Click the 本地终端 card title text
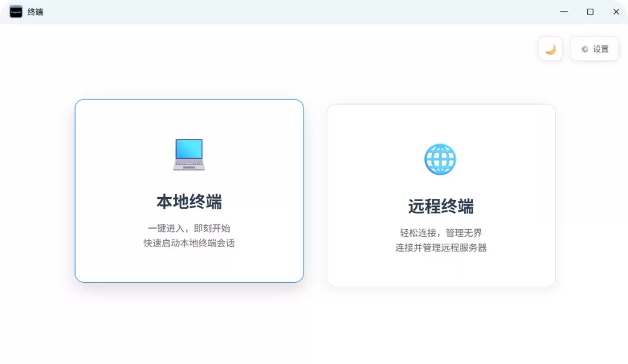This screenshot has width=628, height=364. tap(188, 200)
